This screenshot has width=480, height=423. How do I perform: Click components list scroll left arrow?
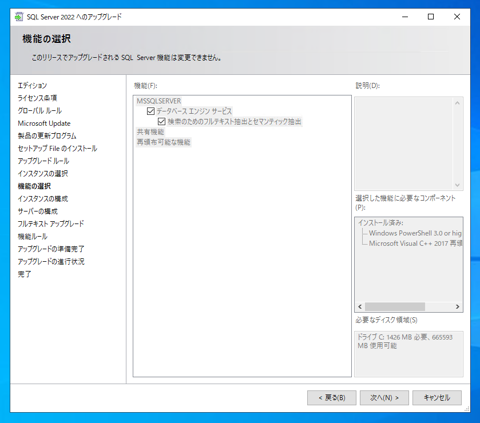360,307
